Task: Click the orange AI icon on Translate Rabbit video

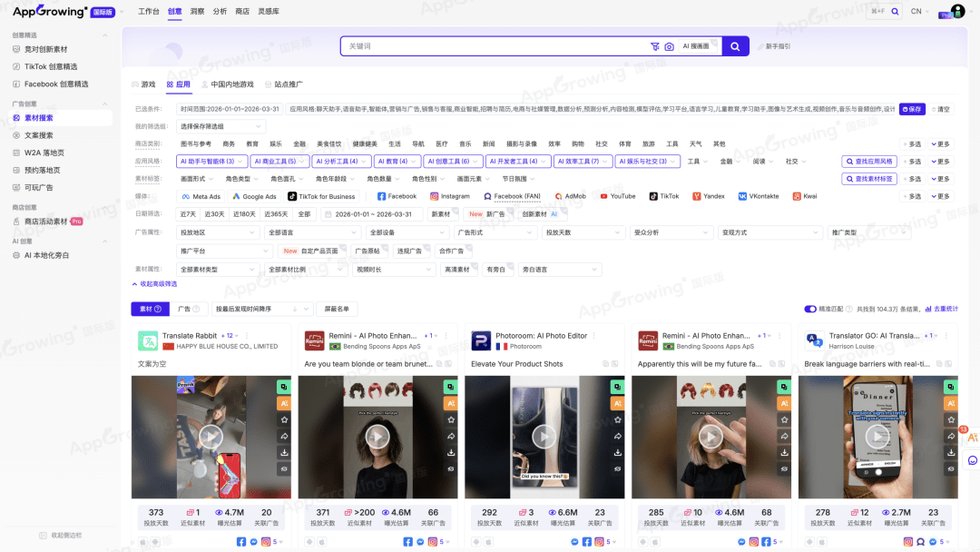Action: point(284,403)
